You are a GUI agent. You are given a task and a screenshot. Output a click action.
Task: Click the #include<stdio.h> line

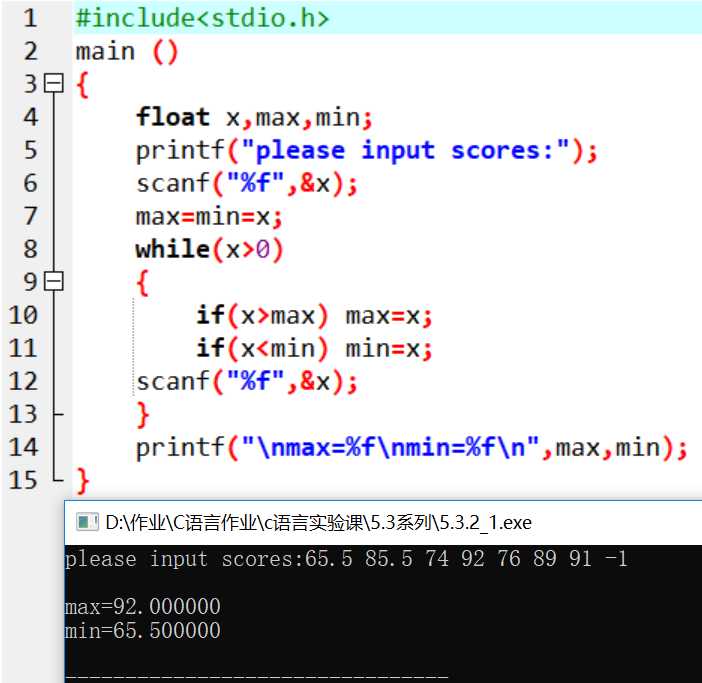click(x=202, y=18)
